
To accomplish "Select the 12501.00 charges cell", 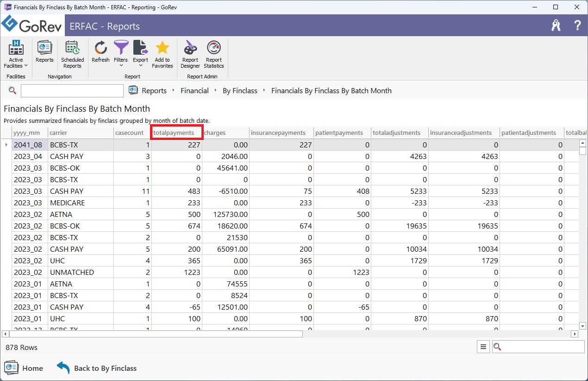I will pyautogui.click(x=226, y=307).
